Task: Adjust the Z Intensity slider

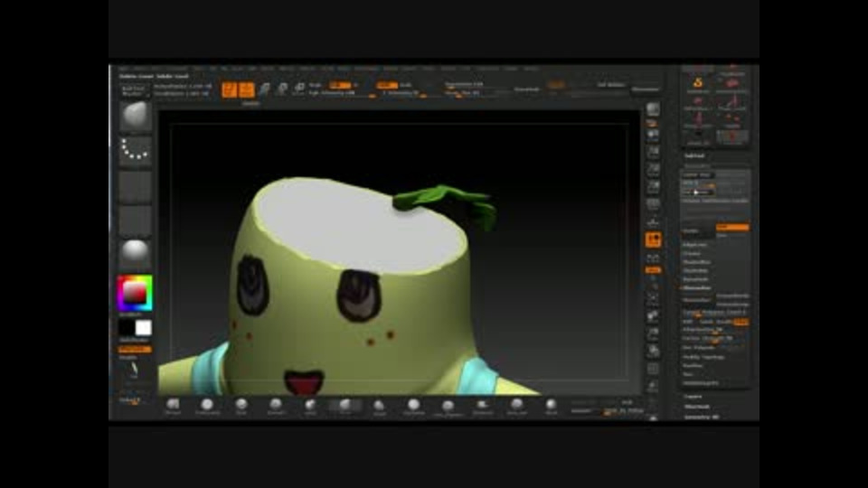Action: (404, 93)
